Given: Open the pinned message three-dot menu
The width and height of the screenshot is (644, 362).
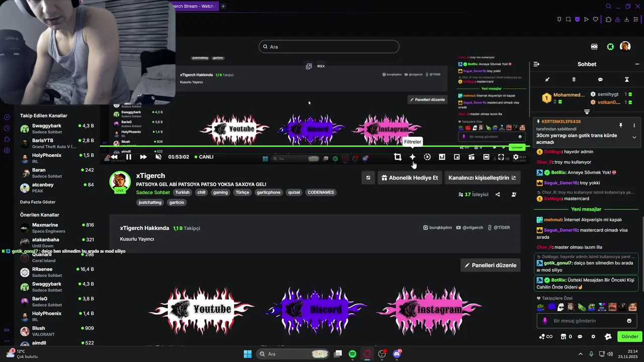Looking at the screenshot, I should pyautogui.click(x=634, y=125).
